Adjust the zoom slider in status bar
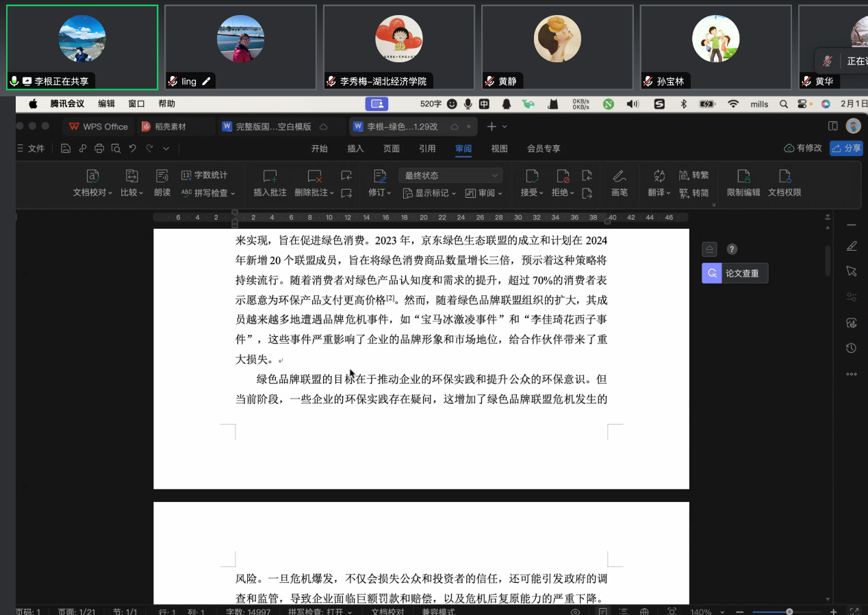 (x=789, y=612)
